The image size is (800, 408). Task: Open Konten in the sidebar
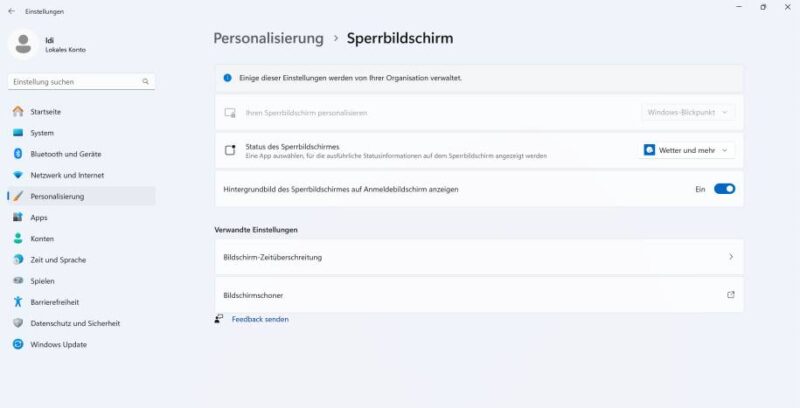[x=42, y=239]
